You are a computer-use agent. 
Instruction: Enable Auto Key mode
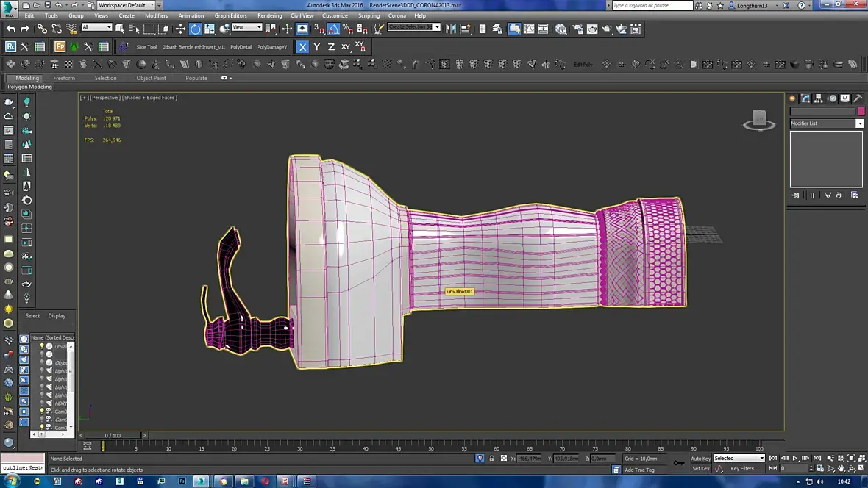(700, 458)
